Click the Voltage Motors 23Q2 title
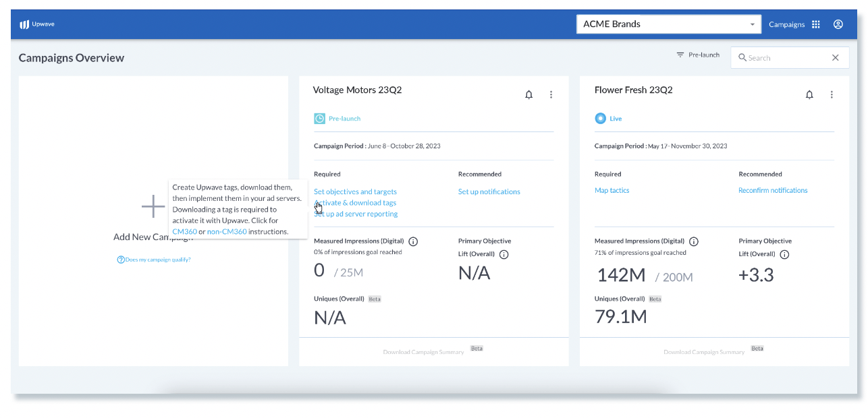This screenshot has height=418, width=868. 357,90
